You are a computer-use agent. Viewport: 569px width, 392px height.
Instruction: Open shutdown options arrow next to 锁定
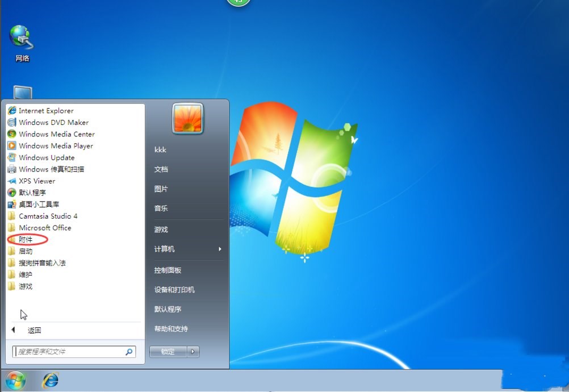click(193, 351)
